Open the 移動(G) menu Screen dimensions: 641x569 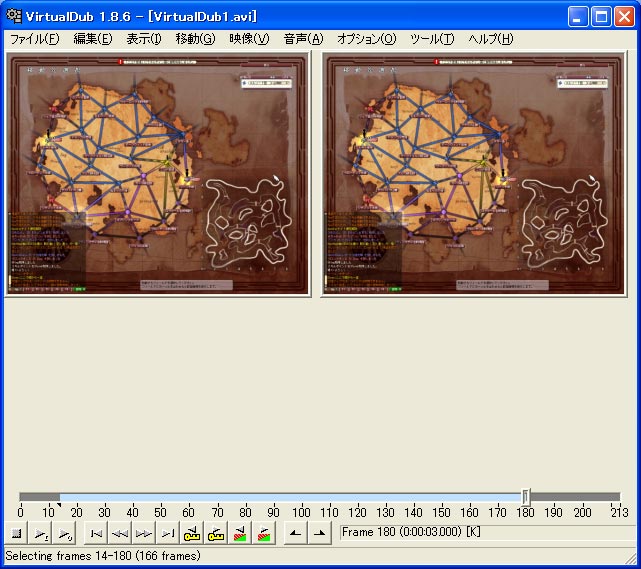195,39
